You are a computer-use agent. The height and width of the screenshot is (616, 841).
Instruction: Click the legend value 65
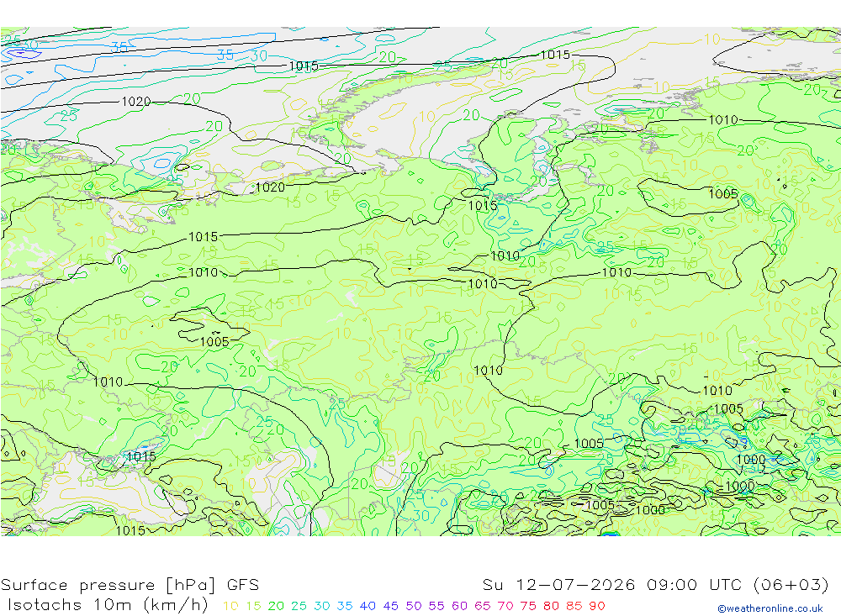[x=482, y=606]
